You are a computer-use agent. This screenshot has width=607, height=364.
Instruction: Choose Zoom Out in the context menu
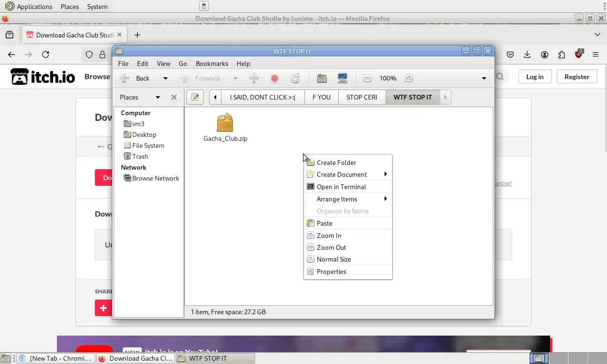click(x=348, y=247)
